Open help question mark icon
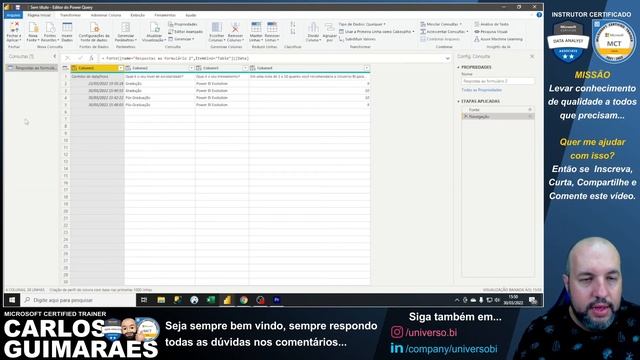The width and height of the screenshot is (640, 360). 539,15
